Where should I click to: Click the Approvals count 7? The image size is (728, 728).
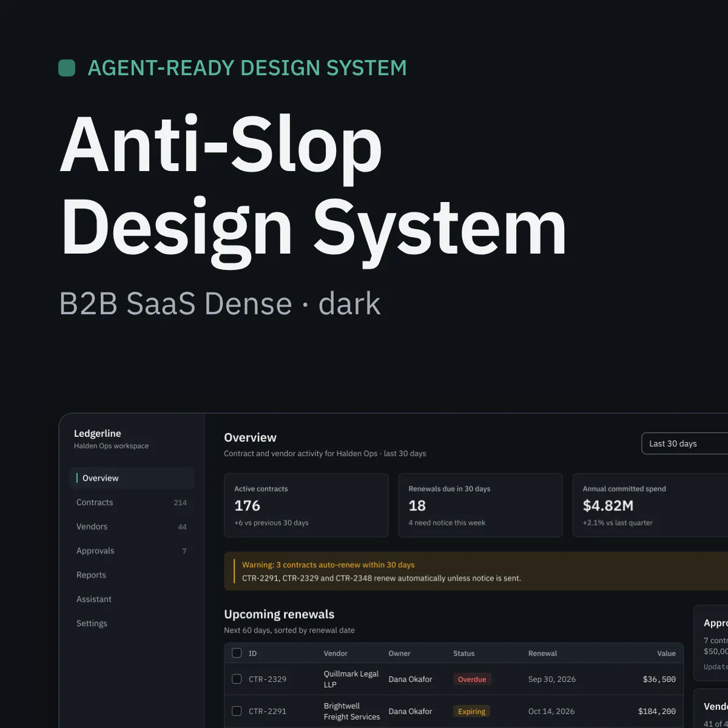184,551
